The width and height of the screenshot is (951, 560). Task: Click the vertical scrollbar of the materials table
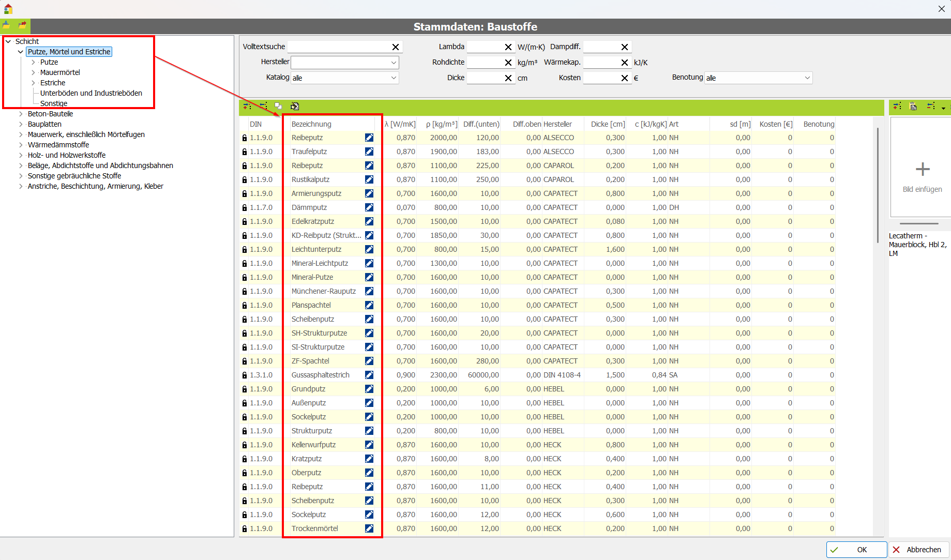(x=878, y=186)
